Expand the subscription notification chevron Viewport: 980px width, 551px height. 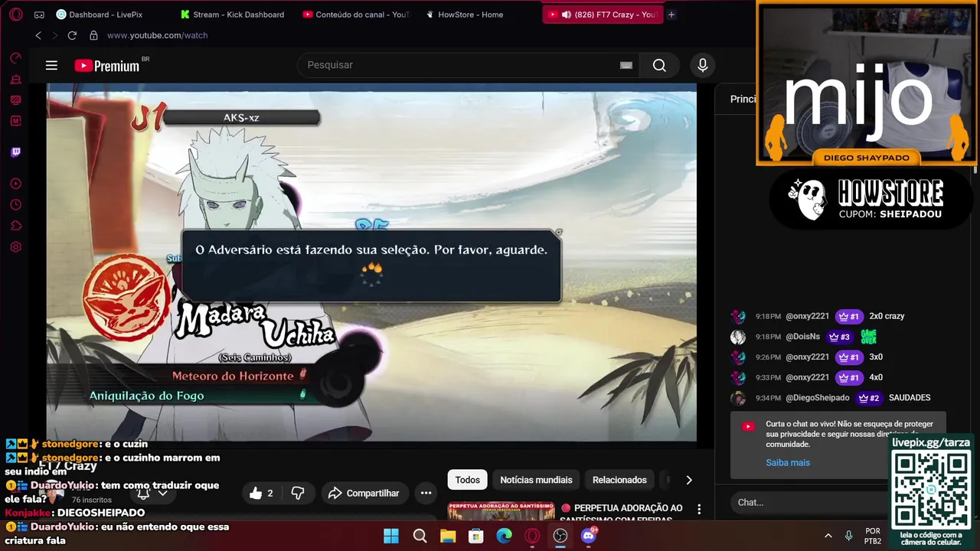click(x=162, y=494)
